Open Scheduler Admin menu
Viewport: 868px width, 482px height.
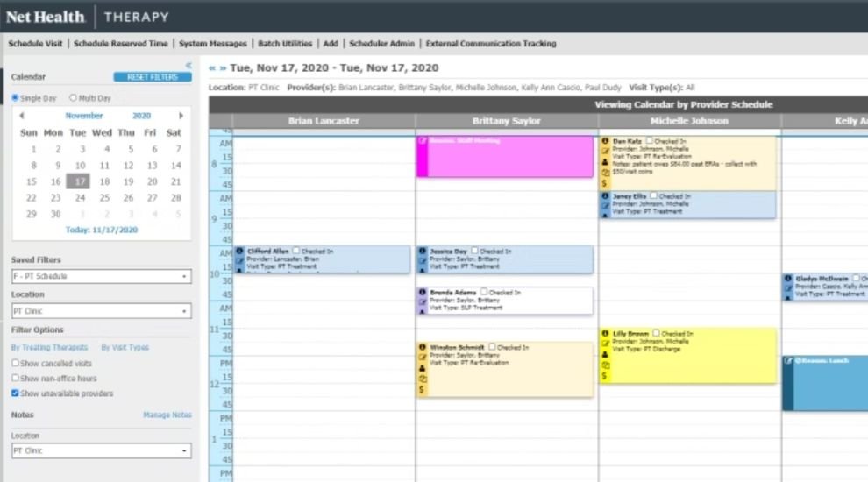(381, 44)
